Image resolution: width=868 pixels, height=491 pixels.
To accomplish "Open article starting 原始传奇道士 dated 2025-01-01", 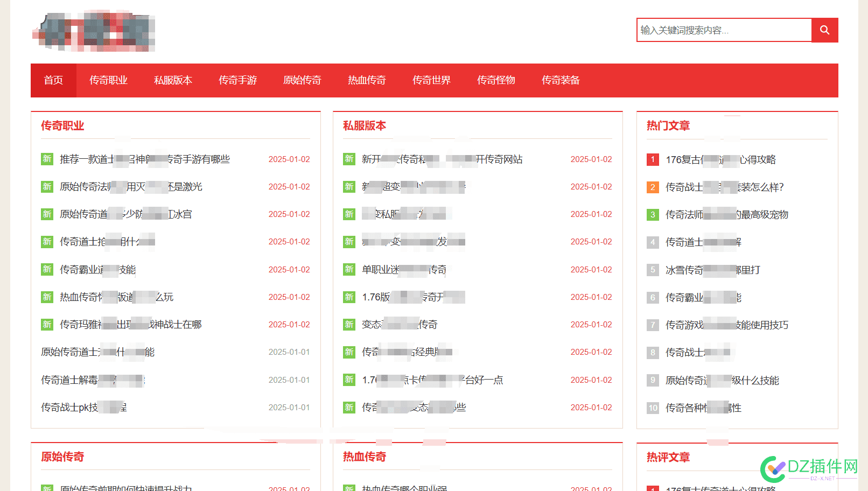I will pyautogui.click(x=97, y=352).
